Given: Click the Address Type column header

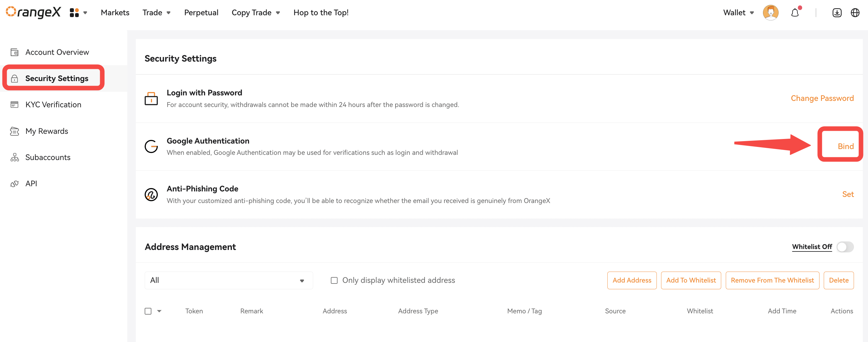Looking at the screenshot, I should (x=418, y=311).
